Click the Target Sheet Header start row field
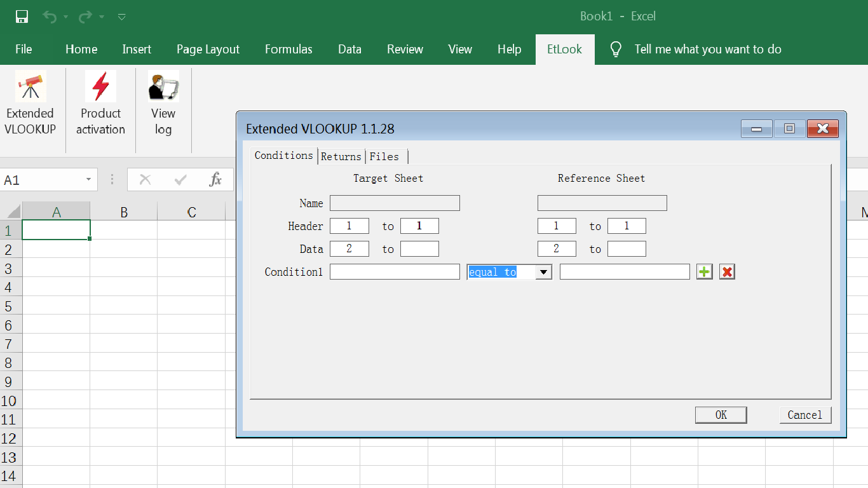The height and width of the screenshot is (488, 868). [349, 226]
